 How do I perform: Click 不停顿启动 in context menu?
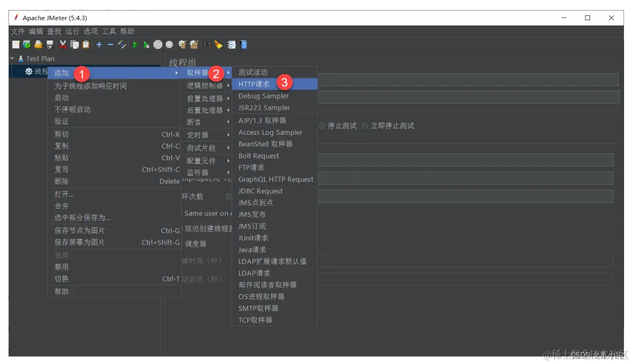click(x=115, y=110)
